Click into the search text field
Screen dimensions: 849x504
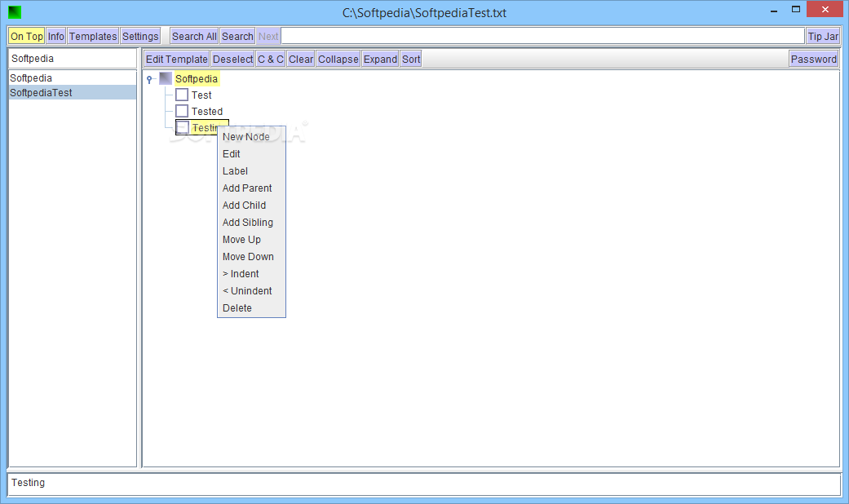tap(542, 36)
